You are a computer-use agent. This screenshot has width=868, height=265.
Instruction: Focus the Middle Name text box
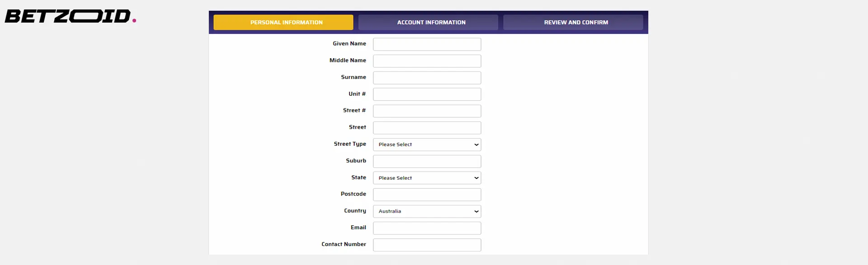[x=427, y=61]
